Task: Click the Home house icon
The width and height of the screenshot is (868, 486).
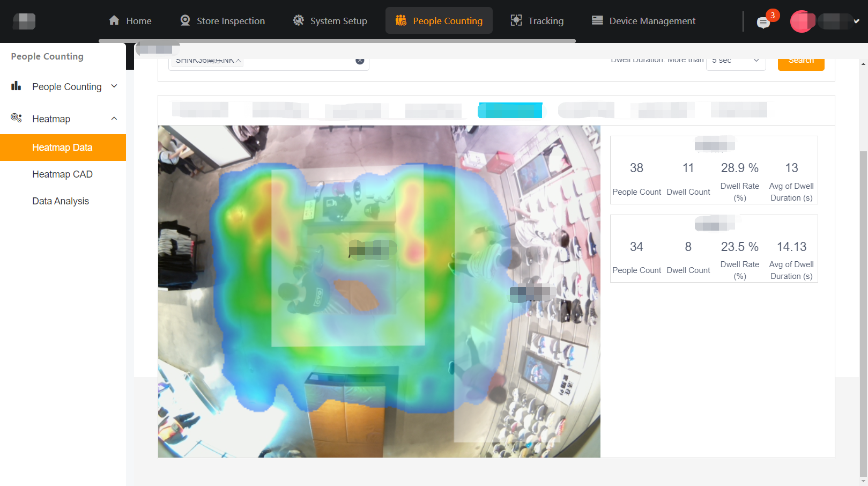Action: 114,20
